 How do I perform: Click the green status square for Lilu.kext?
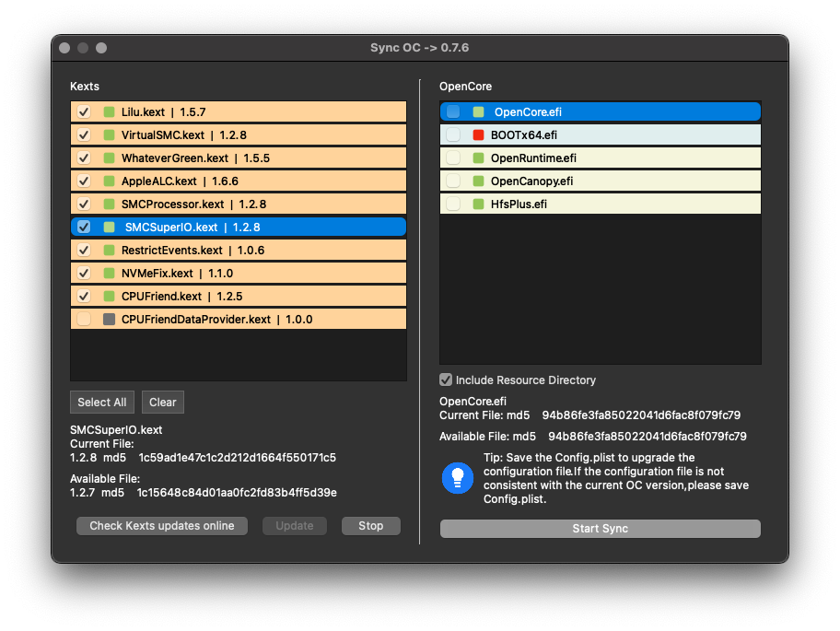(x=110, y=112)
